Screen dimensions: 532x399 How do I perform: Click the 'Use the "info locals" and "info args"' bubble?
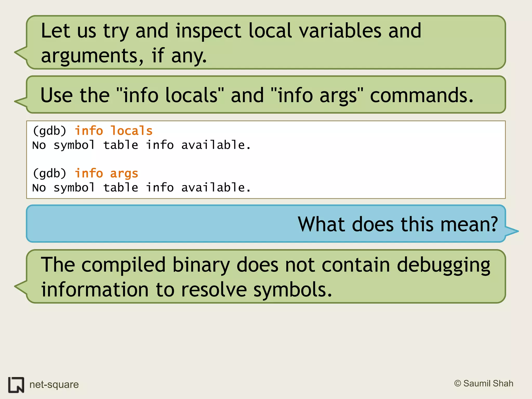[x=260, y=95]
